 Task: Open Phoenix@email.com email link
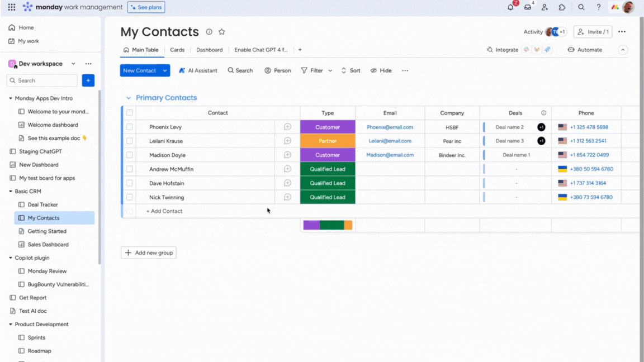[390, 127]
